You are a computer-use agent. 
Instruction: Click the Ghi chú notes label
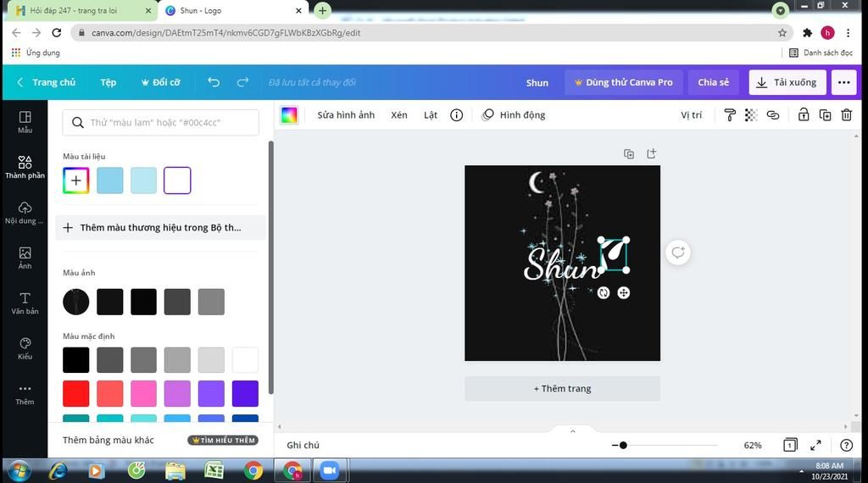[x=303, y=445]
